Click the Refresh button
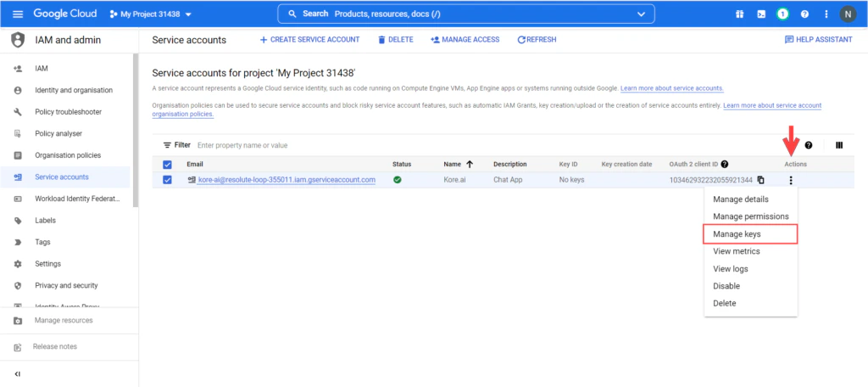868x387 pixels. [537, 40]
